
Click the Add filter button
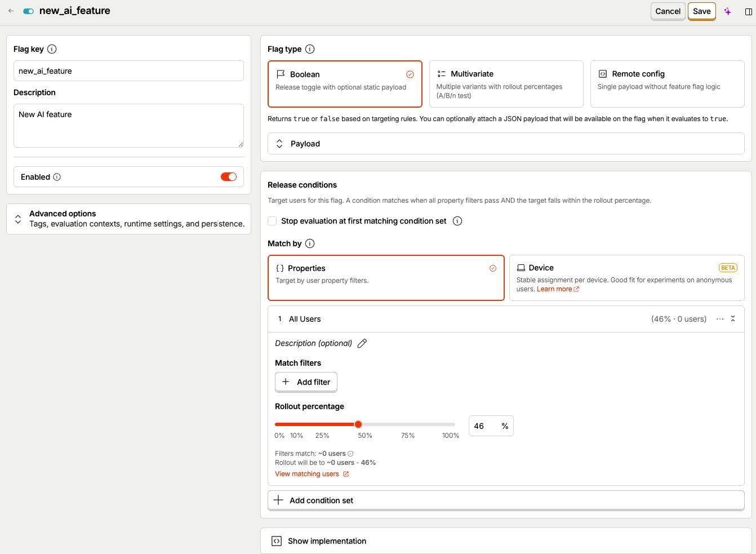306,382
